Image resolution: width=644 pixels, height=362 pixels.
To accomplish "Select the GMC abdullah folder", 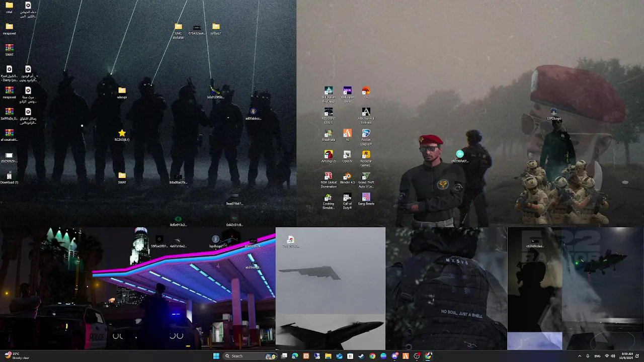I will [179, 31].
